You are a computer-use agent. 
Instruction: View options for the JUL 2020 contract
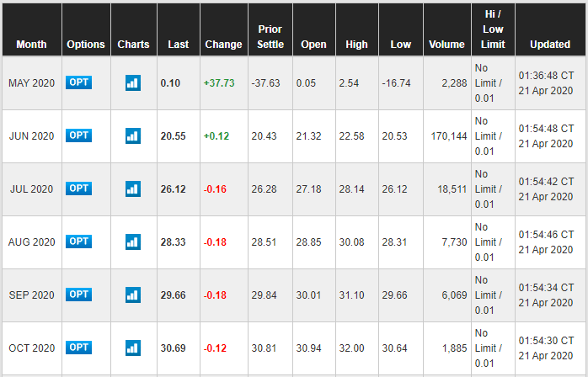[78, 188]
